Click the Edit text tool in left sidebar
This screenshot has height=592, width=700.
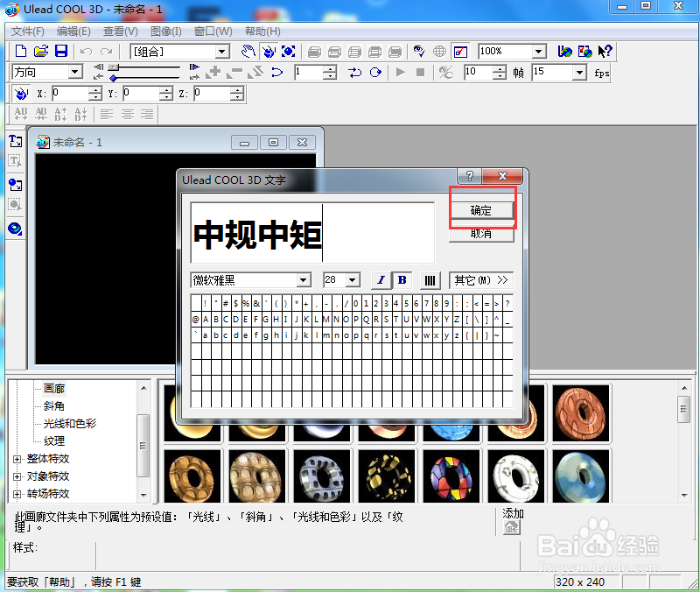(x=15, y=161)
